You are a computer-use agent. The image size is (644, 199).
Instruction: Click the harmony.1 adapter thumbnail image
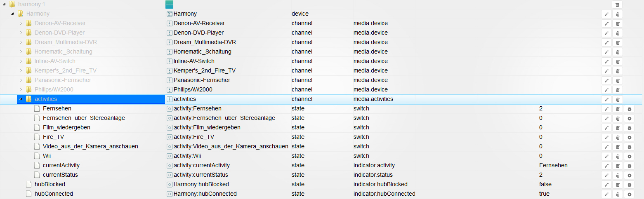tap(170, 5)
